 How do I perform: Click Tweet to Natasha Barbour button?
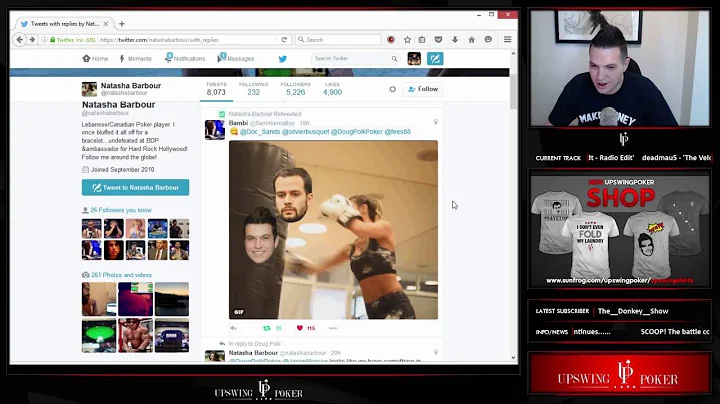click(135, 187)
